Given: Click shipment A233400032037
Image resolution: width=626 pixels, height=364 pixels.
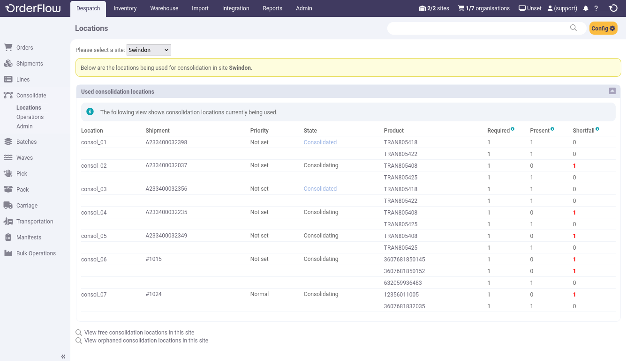Looking at the screenshot, I should click(x=166, y=165).
